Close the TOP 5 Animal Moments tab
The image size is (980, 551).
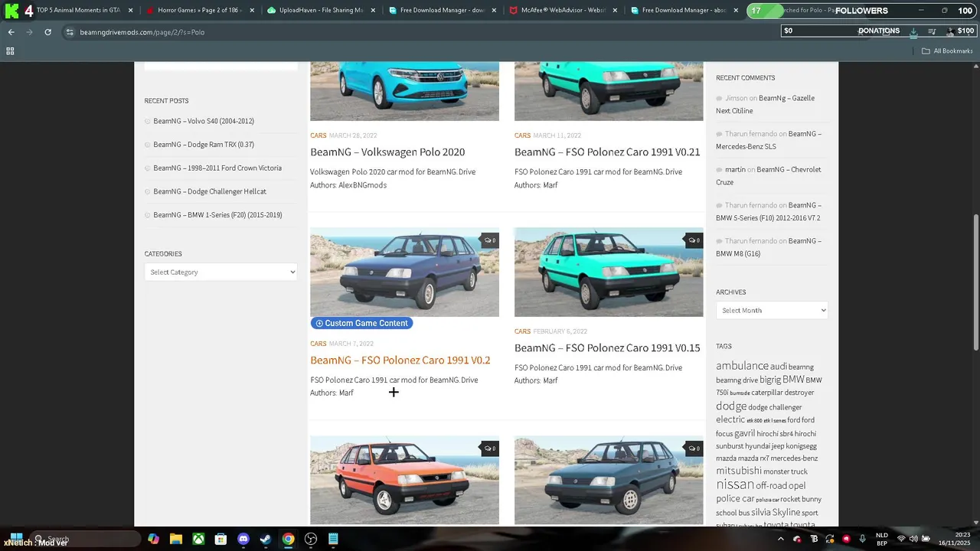[x=130, y=11]
